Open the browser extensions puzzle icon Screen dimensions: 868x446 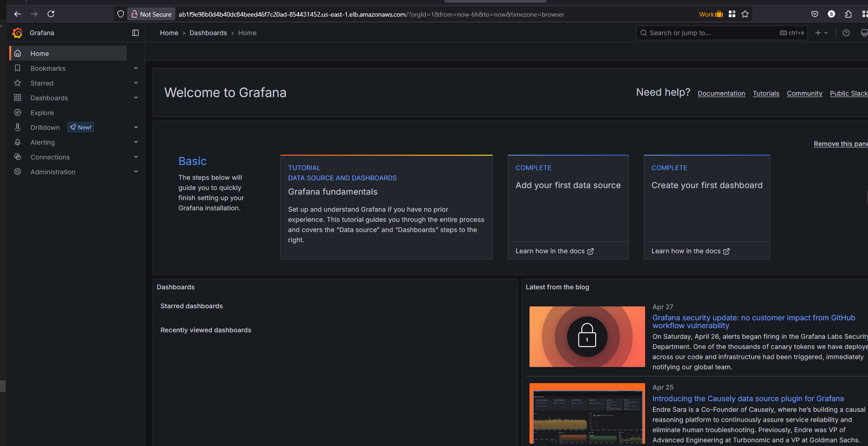[848, 14]
